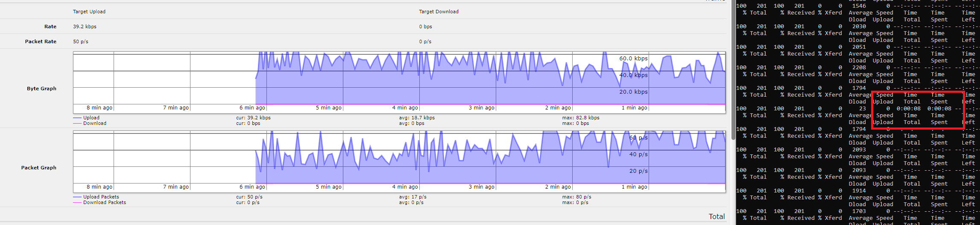The width and height of the screenshot is (980, 225).
Task: Click the 40 p/s axis label on Packet Graph
Action: 638,154
